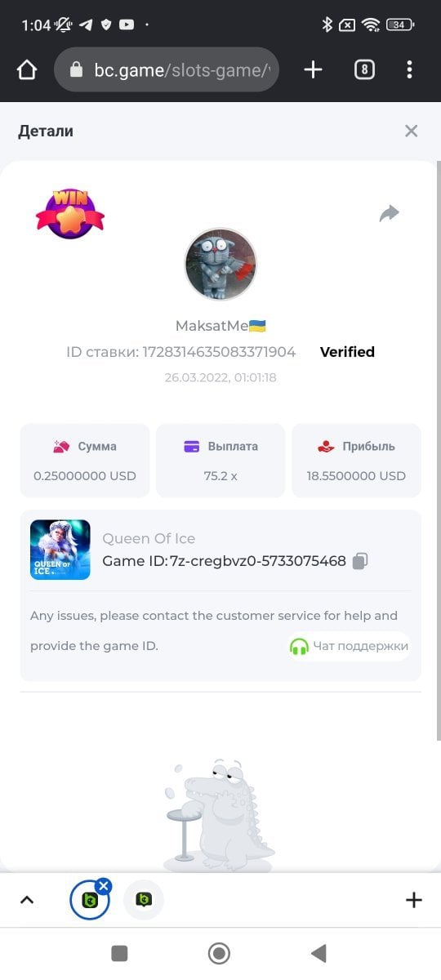Tap Android home circle button
This screenshot has height=980, width=441.
219,953
